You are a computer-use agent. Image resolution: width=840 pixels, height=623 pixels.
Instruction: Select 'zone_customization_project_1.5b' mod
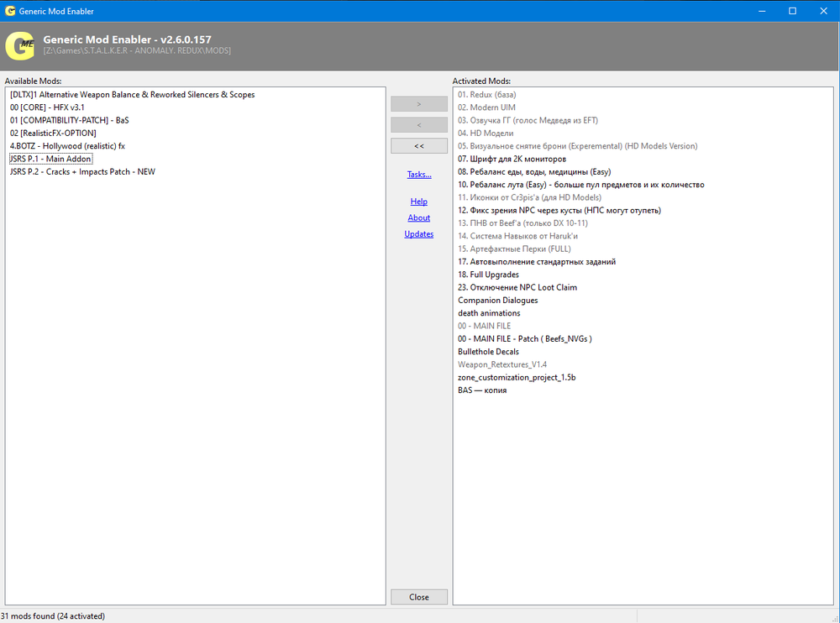[x=517, y=378]
